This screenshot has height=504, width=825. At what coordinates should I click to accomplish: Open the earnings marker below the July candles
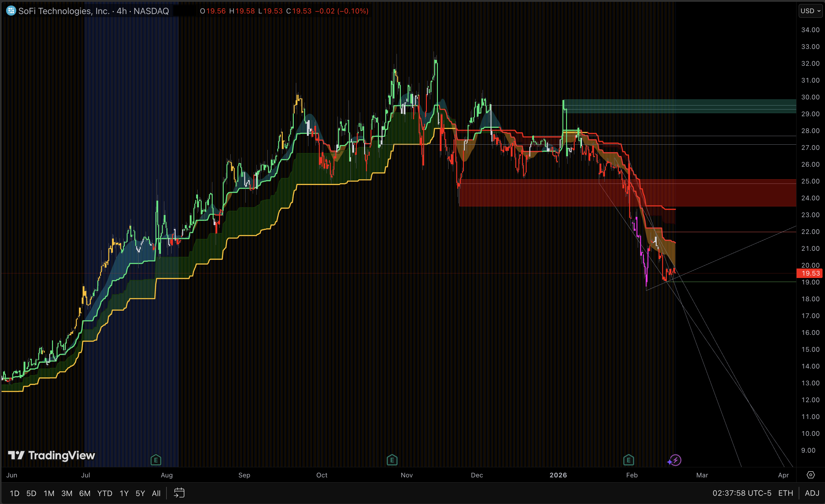point(156,460)
